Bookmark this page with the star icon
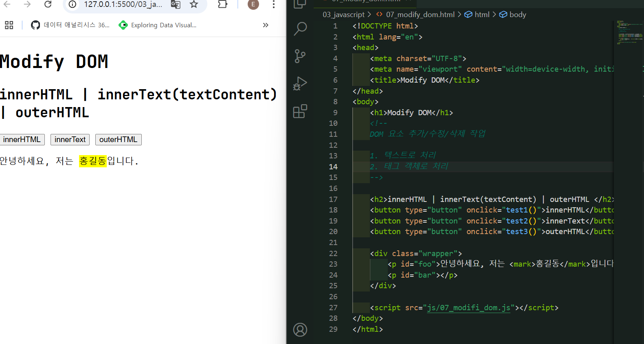 pyautogui.click(x=194, y=4)
